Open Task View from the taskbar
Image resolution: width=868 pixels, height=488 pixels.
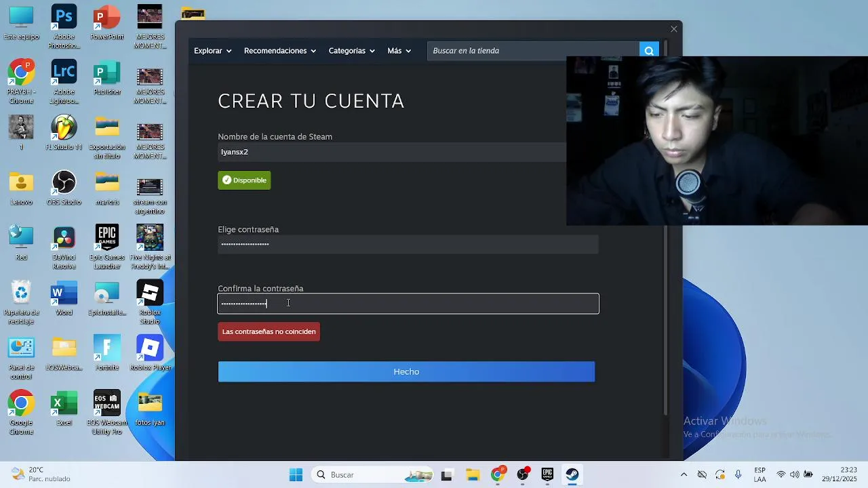point(446,474)
